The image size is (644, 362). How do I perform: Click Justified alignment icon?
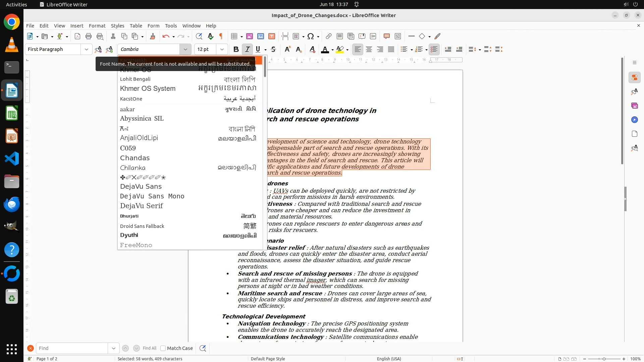pyautogui.click(x=391, y=49)
